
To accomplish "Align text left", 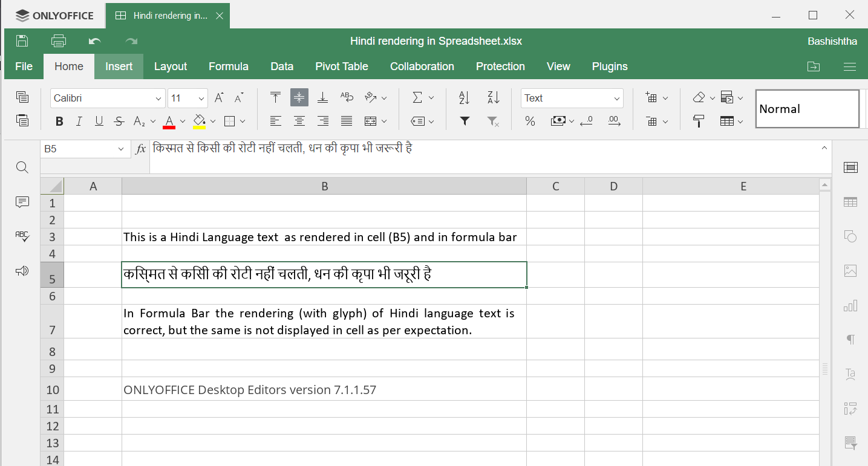I will coord(275,121).
